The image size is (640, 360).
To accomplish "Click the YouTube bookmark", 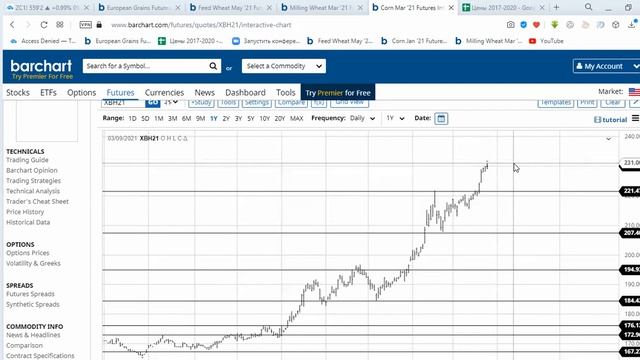I will point(546,41).
